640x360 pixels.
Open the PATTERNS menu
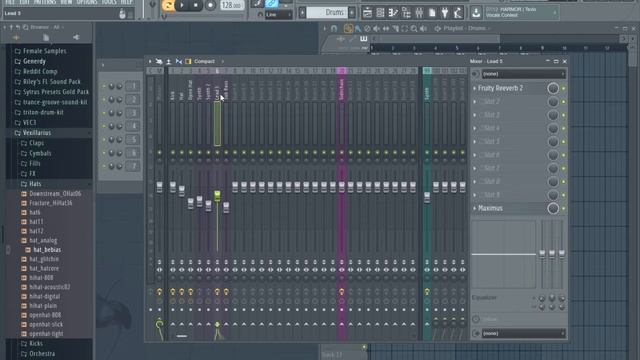click(45, 2)
